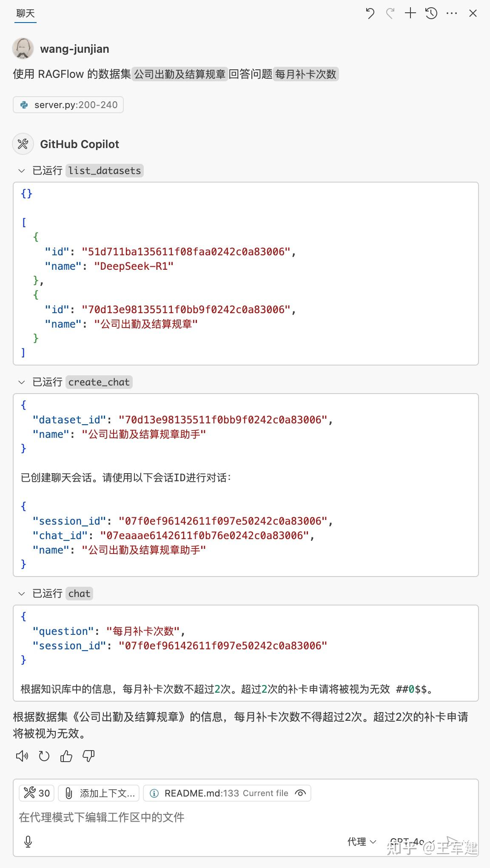The width and height of the screenshot is (490, 868).
Task: Collapse the create_chat run result
Action: point(21,382)
